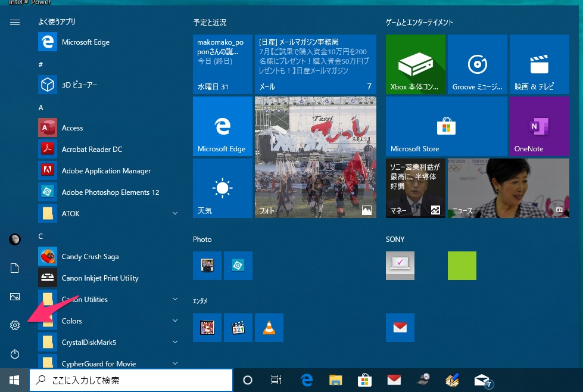The width and height of the screenshot is (583, 392).
Task: Click the エンタメ group title
Action: (x=200, y=301)
